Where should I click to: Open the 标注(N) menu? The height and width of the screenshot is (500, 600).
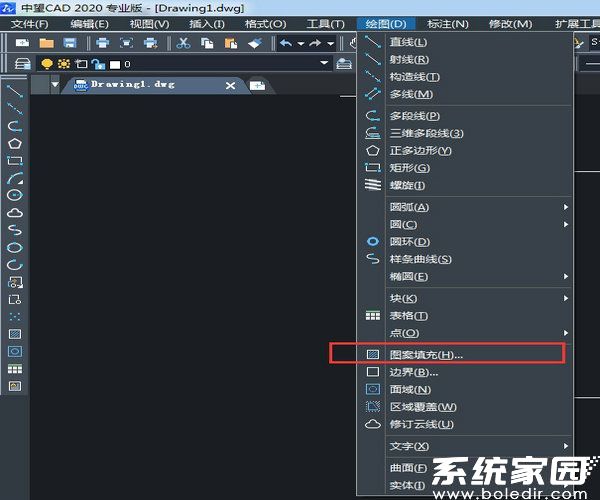click(x=447, y=24)
